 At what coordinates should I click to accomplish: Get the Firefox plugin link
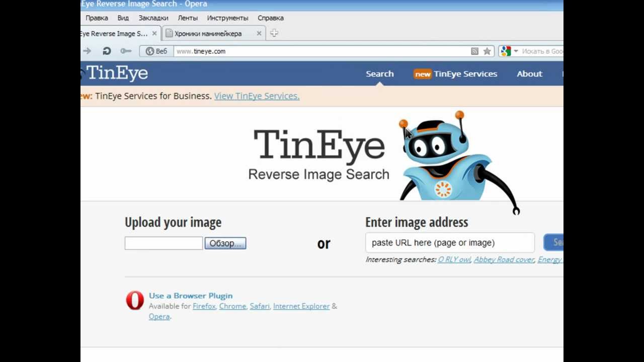(x=204, y=306)
